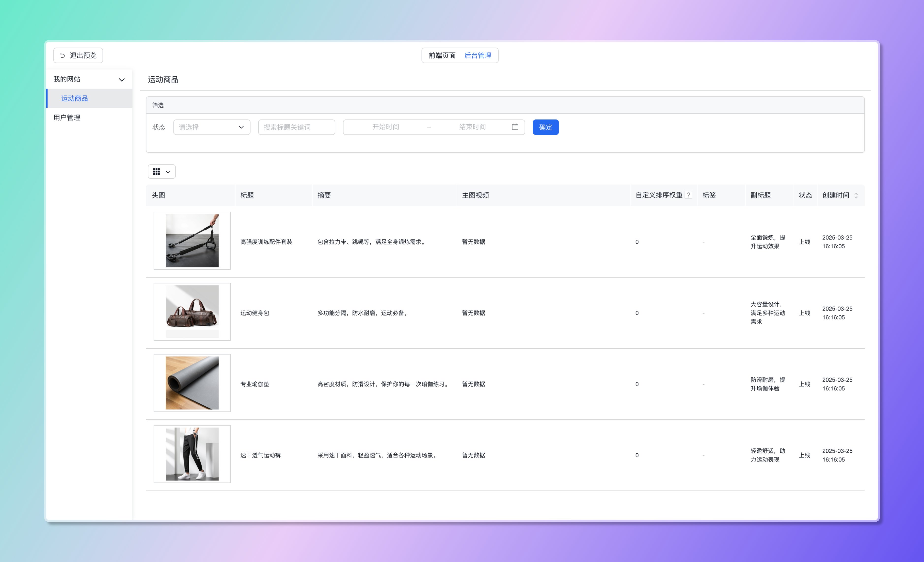
Task: Open the 状态 请选择 dropdown
Action: pos(212,127)
